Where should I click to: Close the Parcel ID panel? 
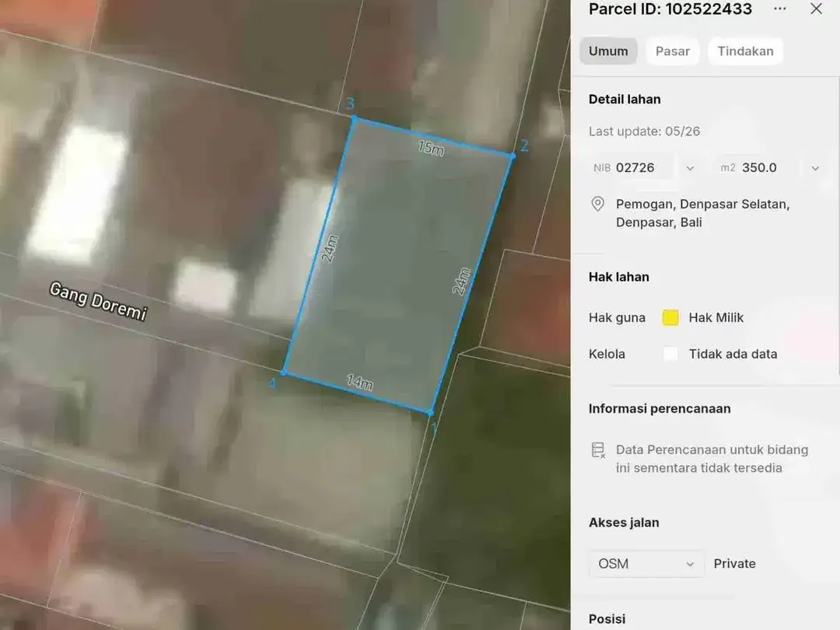click(x=816, y=9)
